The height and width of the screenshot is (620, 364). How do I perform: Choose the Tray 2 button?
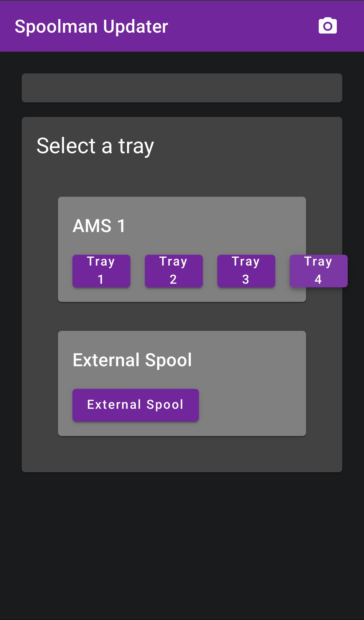click(x=174, y=271)
